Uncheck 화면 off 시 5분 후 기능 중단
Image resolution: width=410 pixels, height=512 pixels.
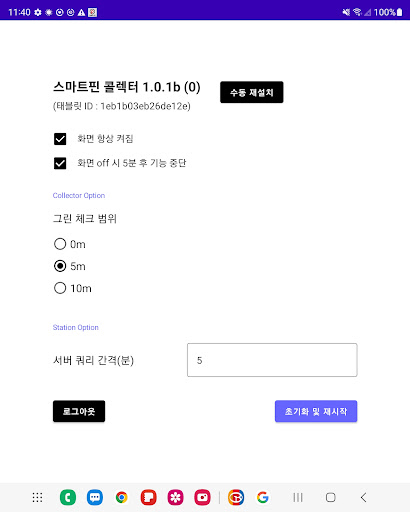tap(60, 163)
